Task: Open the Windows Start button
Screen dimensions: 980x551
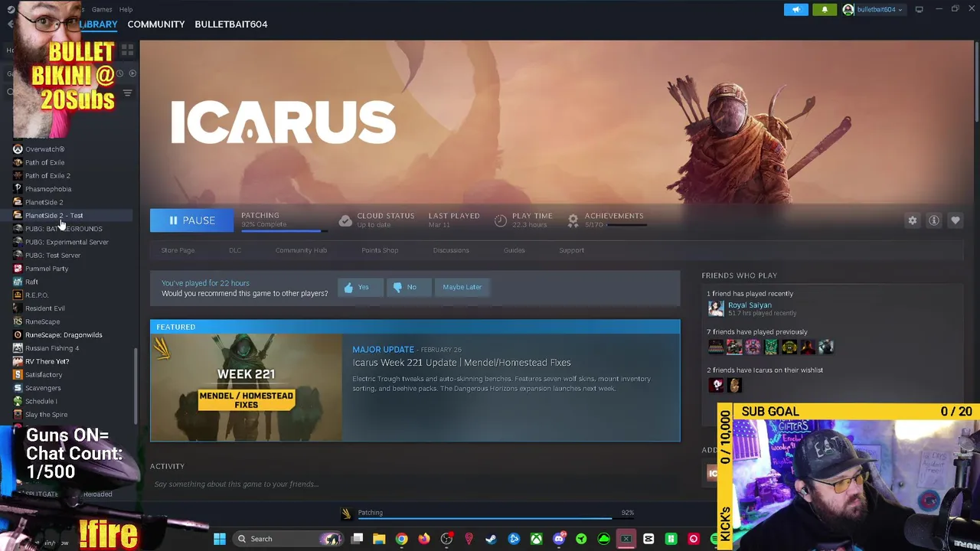Action: pos(220,539)
